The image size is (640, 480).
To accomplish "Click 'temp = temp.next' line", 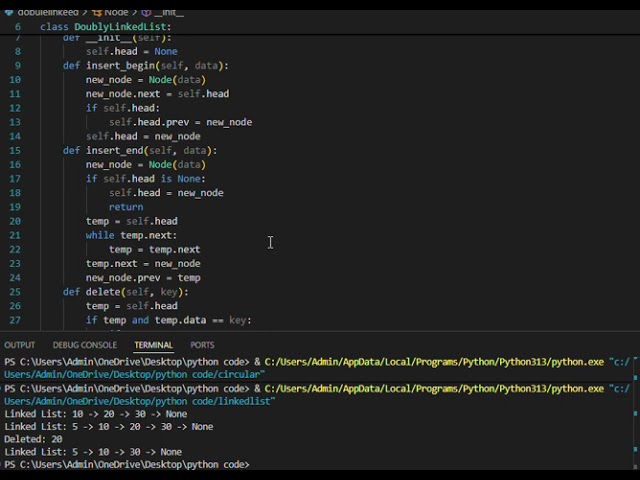I will [154, 249].
